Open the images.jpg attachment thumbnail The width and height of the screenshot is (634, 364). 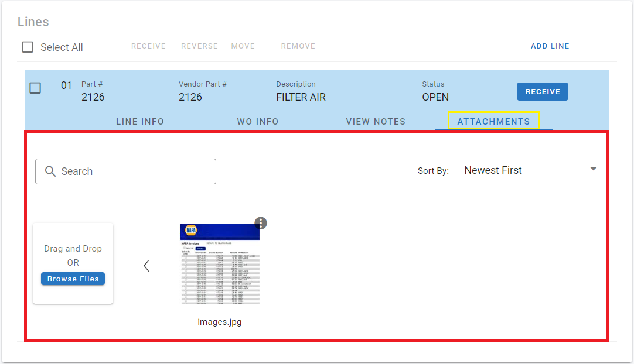point(220,264)
